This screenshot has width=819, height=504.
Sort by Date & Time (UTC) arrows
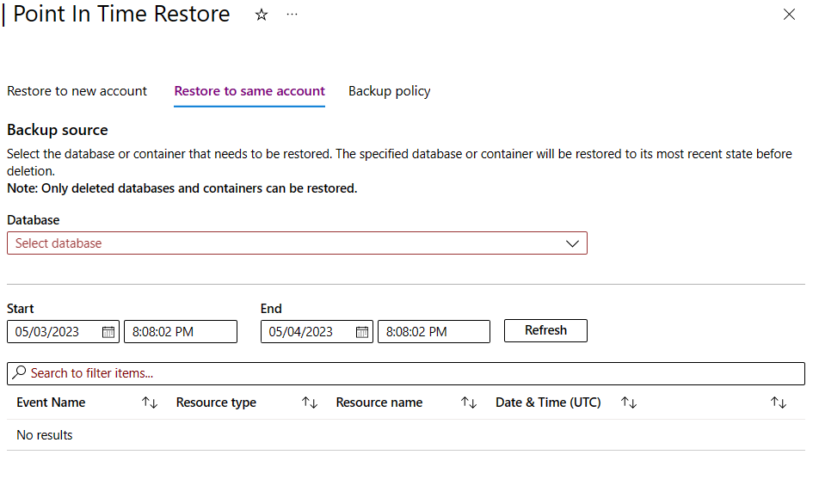628,403
